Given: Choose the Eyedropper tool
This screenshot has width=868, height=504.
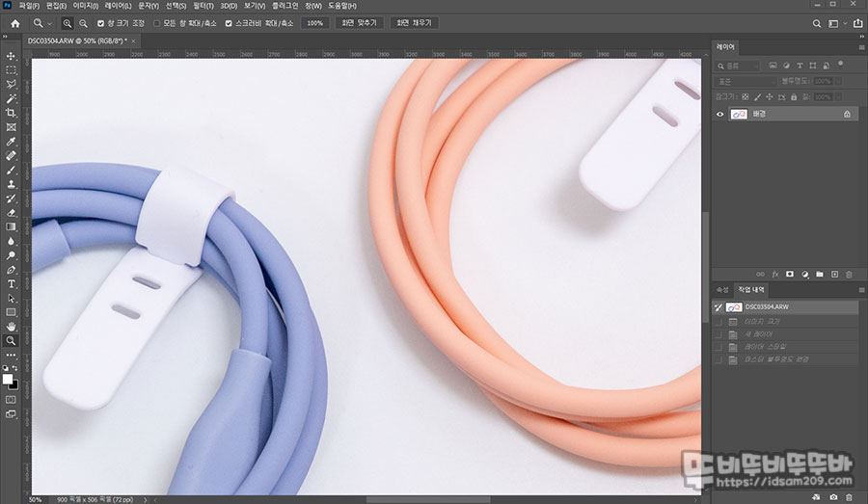Looking at the screenshot, I should pyautogui.click(x=11, y=142).
